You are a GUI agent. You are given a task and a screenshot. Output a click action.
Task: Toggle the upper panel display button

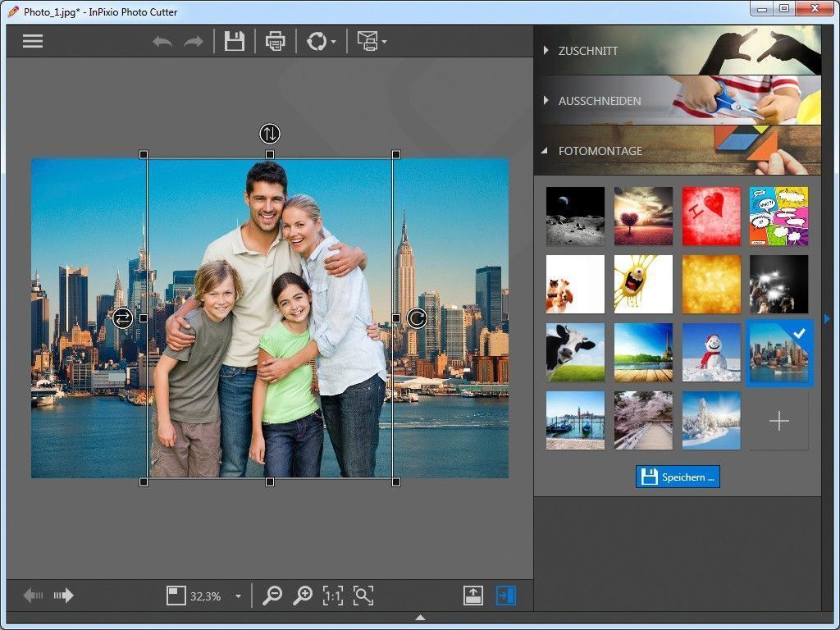click(x=472, y=596)
